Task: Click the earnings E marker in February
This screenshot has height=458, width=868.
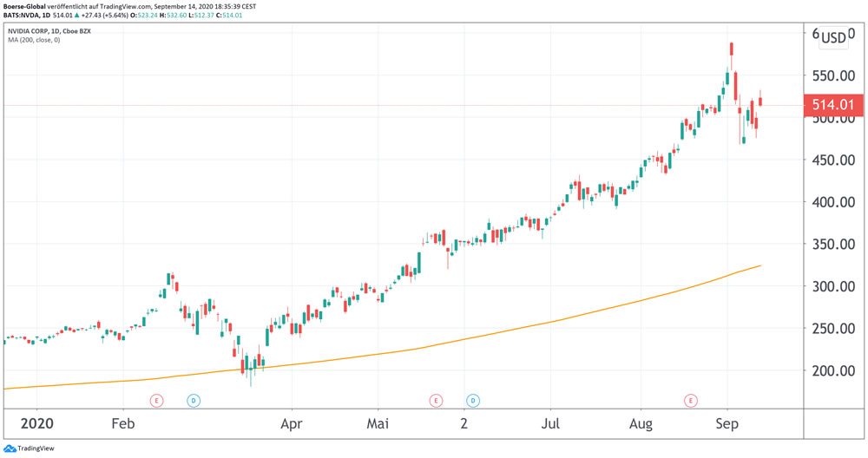Action: point(156,400)
